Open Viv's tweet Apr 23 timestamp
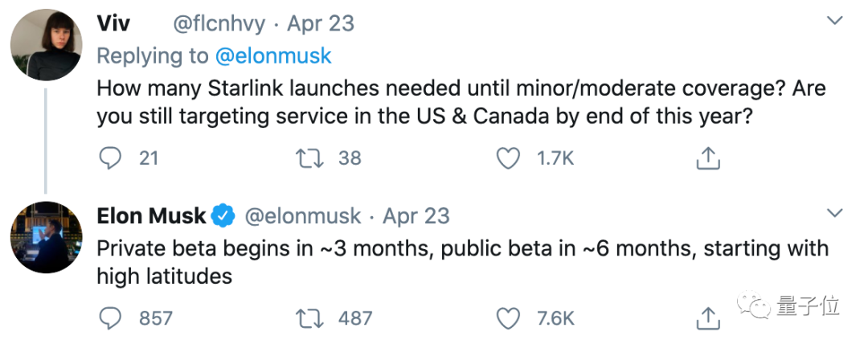 [x=321, y=23]
